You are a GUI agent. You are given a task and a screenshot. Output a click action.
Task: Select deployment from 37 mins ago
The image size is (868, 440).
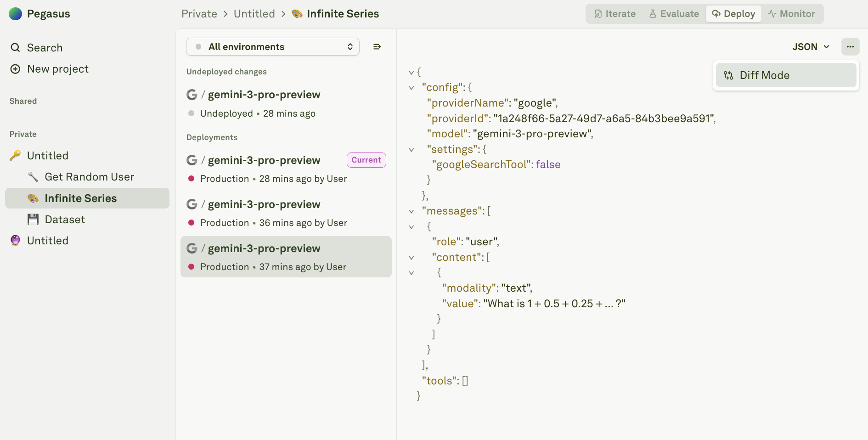click(x=286, y=257)
